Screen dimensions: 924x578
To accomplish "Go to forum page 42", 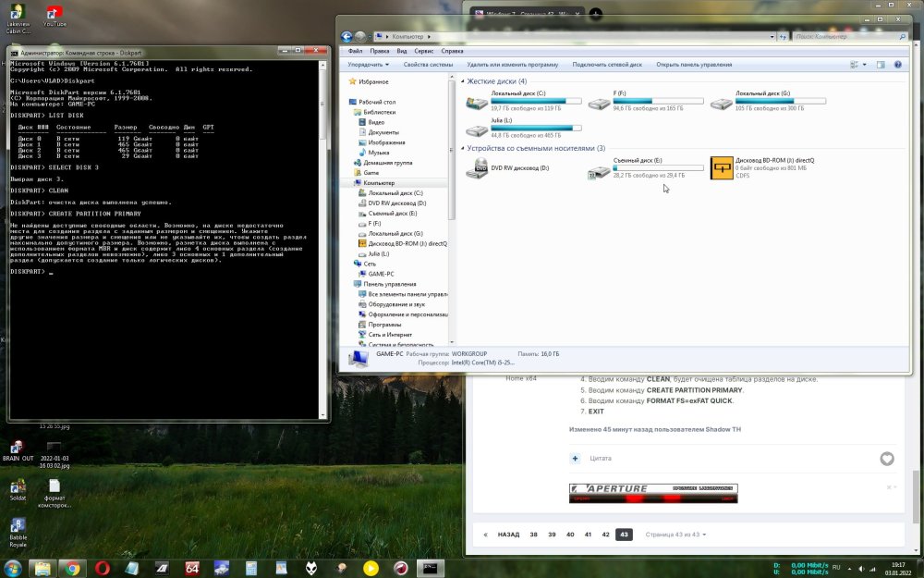I will pos(605,535).
